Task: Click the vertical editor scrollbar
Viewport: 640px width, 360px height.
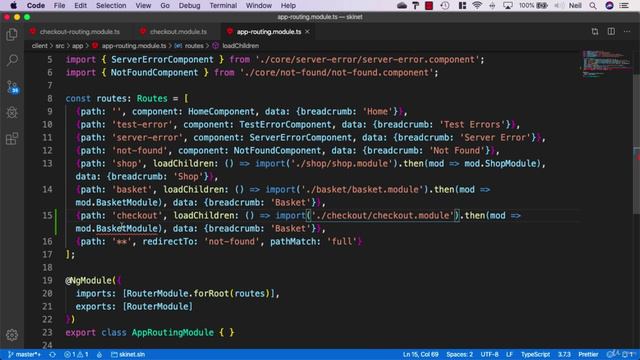Action: point(636,143)
